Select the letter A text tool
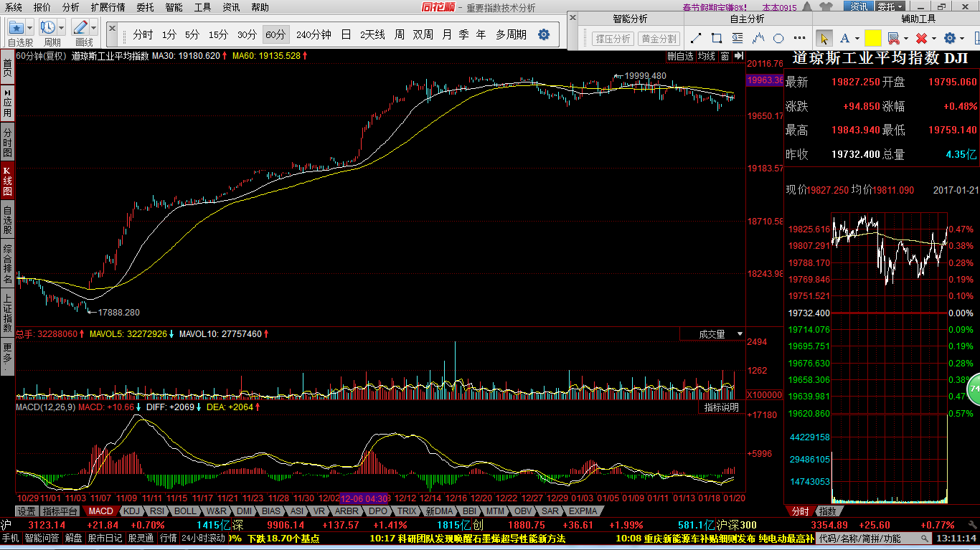 point(844,38)
